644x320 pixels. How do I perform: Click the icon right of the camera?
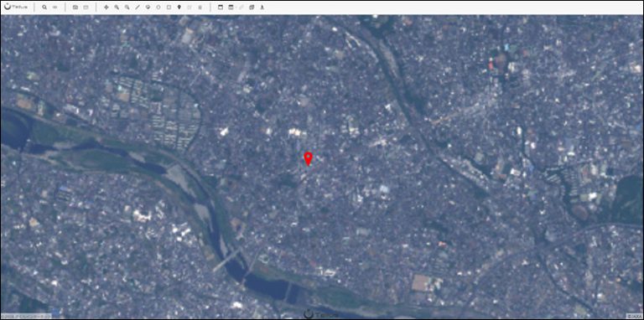(x=86, y=8)
